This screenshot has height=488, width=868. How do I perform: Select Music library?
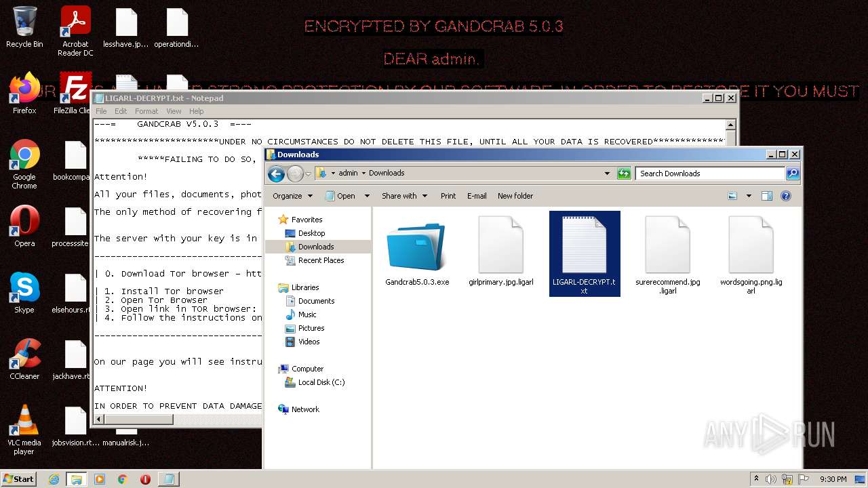pyautogui.click(x=307, y=314)
